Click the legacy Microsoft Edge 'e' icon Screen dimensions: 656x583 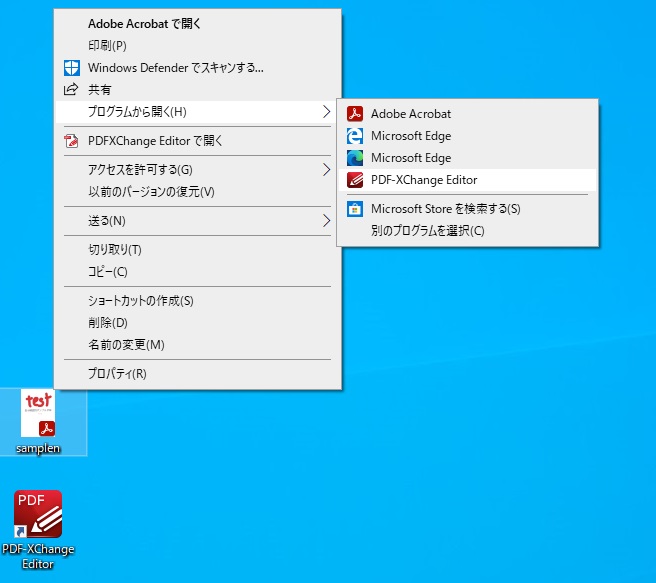(x=355, y=136)
